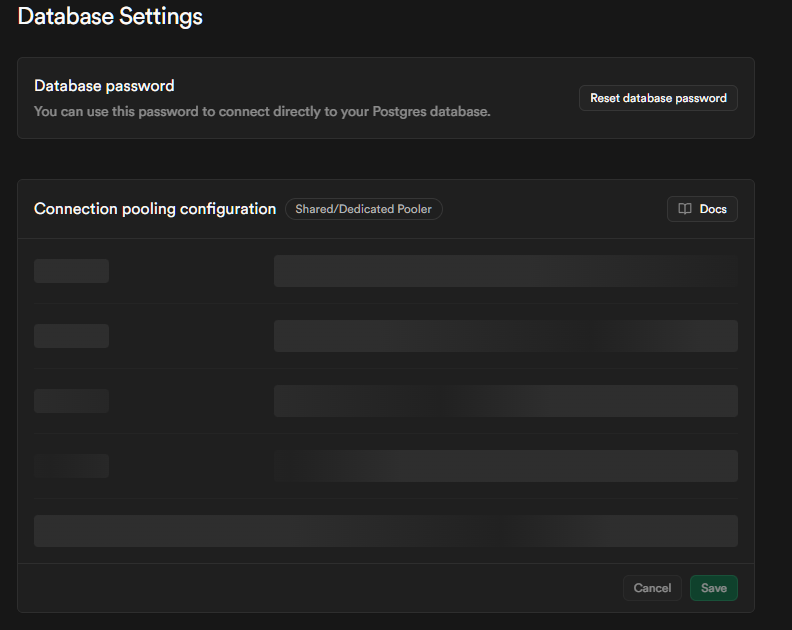The image size is (792, 630).
Task: Click the fourth loading input field placeholder
Action: point(505,466)
